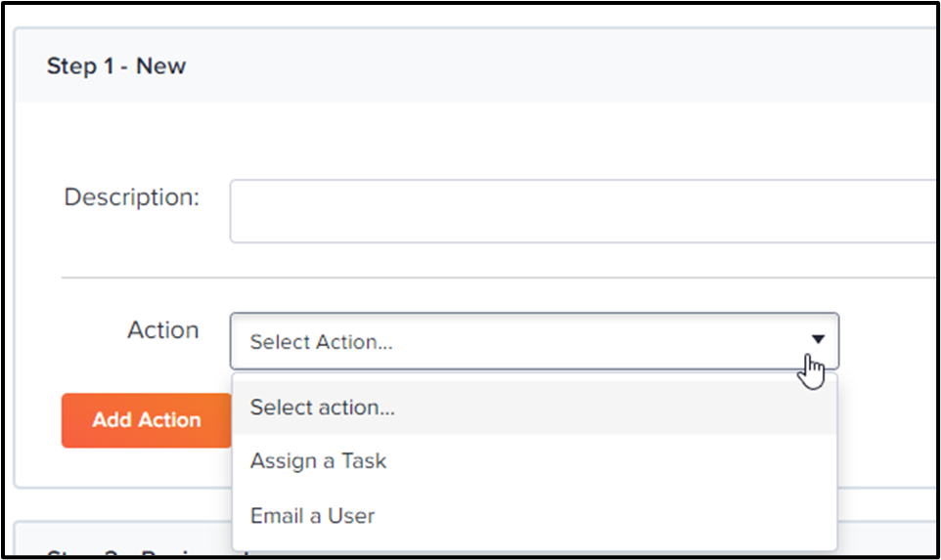Click the Action field label

[x=162, y=330]
